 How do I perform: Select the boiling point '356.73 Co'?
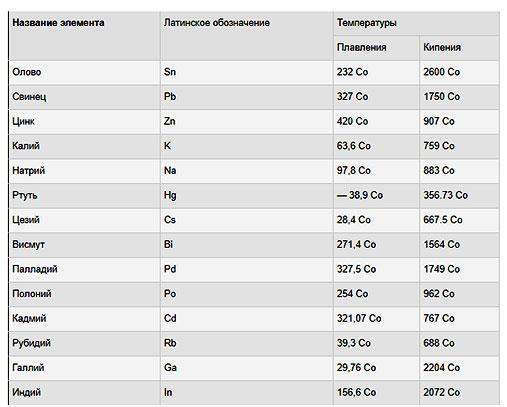tap(446, 195)
